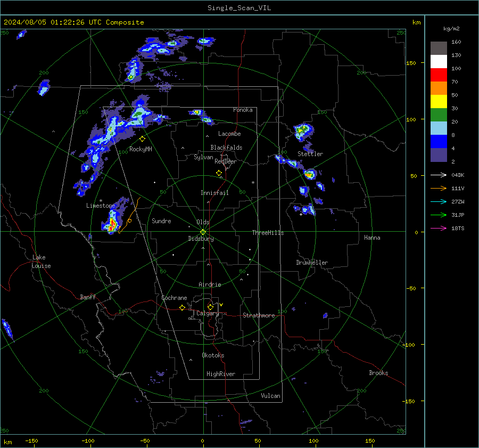Image resolution: width=479 pixels, height=448 pixels.
Task: Click the Calgary city label
Action: tap(208, 313)
